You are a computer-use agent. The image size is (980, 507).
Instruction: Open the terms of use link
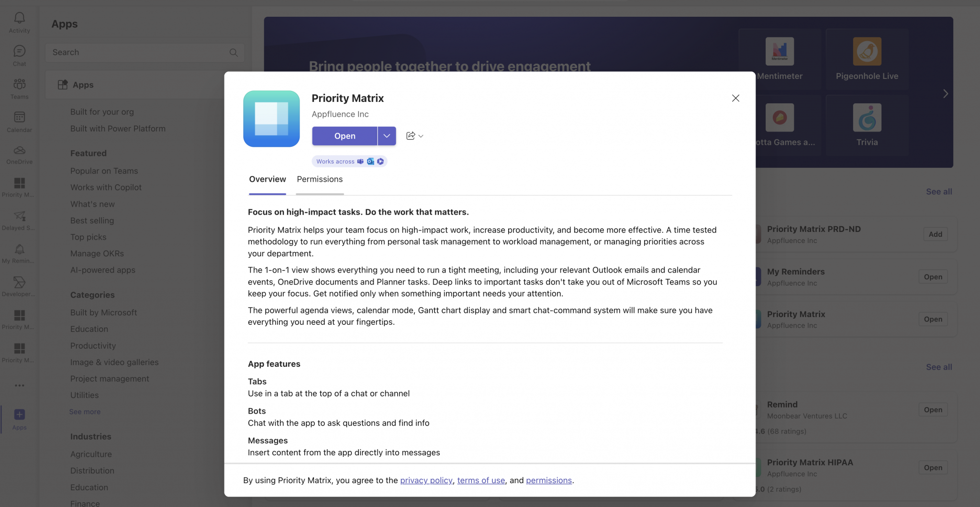click(x=481, y=480)
